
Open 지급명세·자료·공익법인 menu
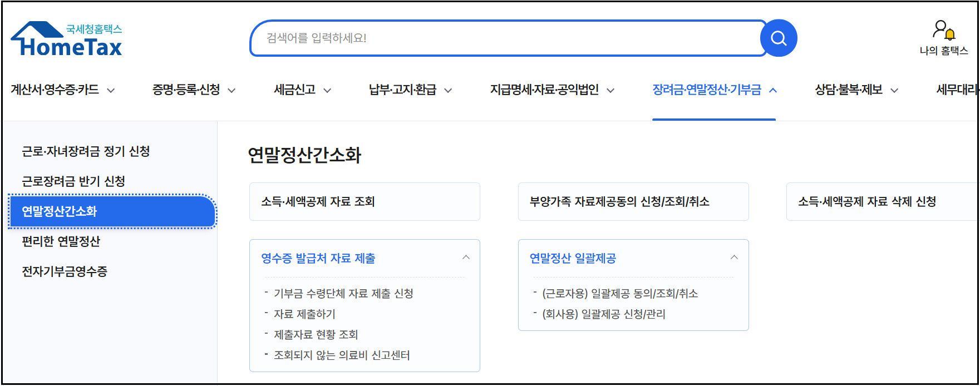click(544, 90)
